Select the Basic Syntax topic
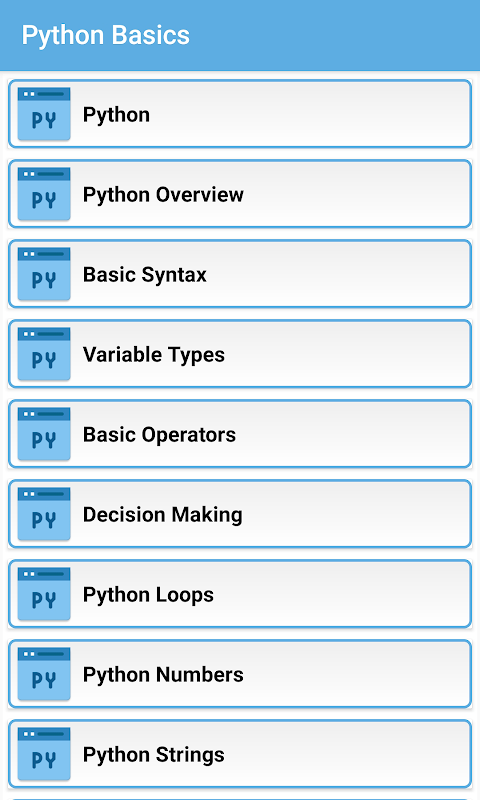Screen dimensions: 480x800 tap(240, 274)
